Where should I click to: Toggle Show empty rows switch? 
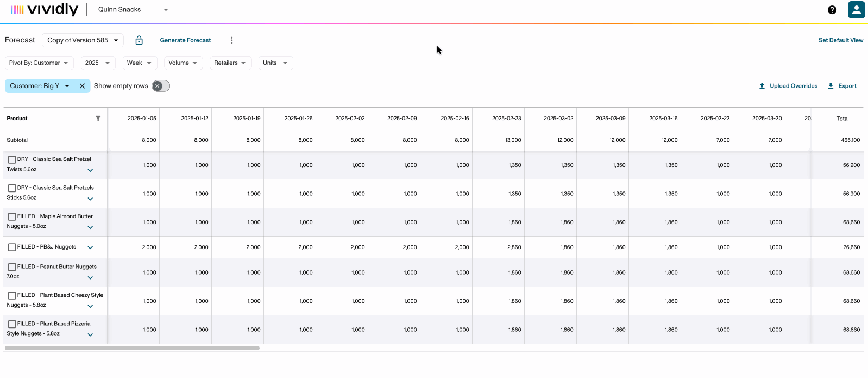[161, 86]
